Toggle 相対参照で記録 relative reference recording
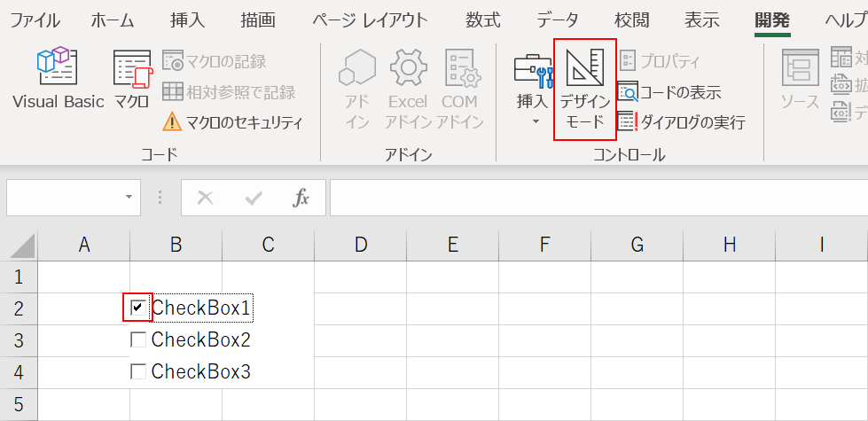The width and height of the screenshot is (868, 421). (x=229, y=92)
